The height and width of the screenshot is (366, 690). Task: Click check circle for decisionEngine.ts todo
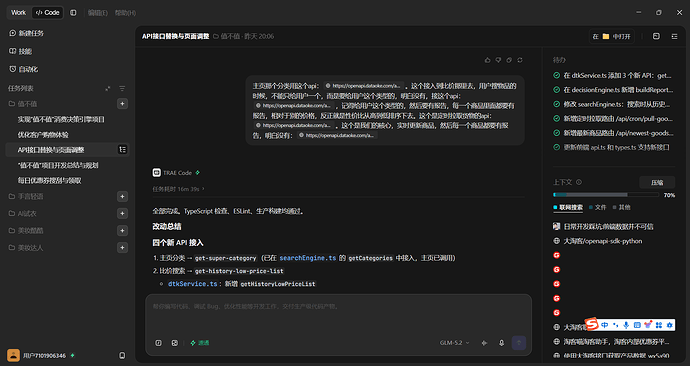[556, 90]
